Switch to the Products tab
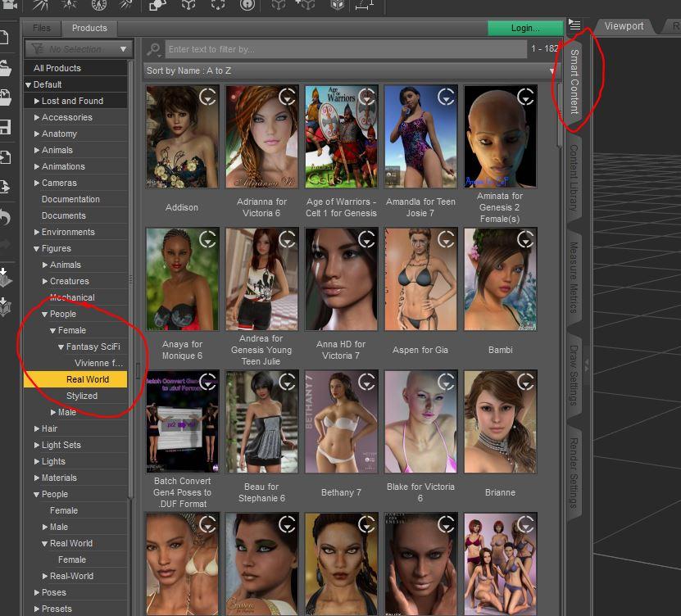 (89, 28)
